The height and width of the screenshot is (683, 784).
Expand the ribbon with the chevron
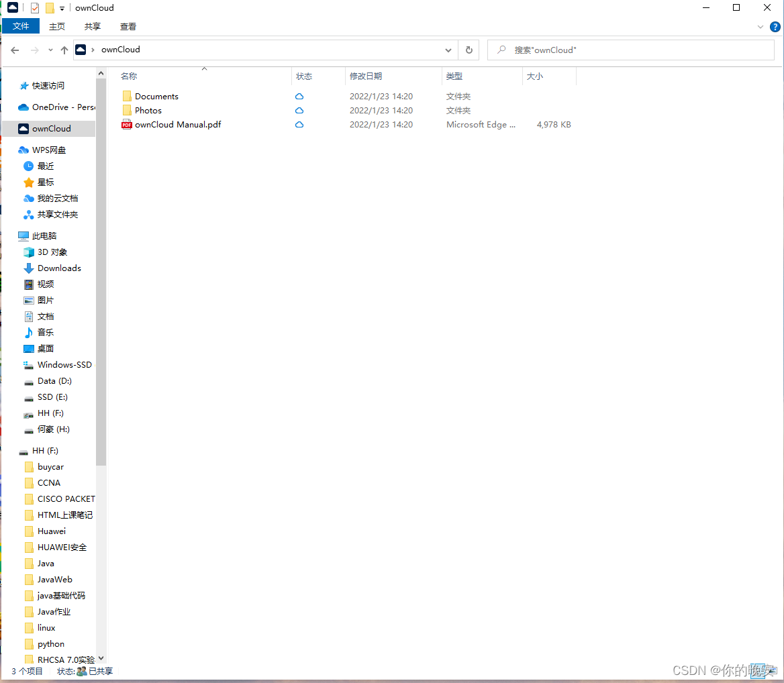tap(761, 27)
